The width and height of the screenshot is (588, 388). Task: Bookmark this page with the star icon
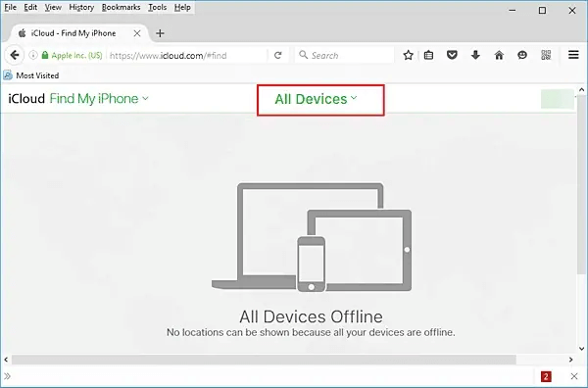tap(408, 56)
